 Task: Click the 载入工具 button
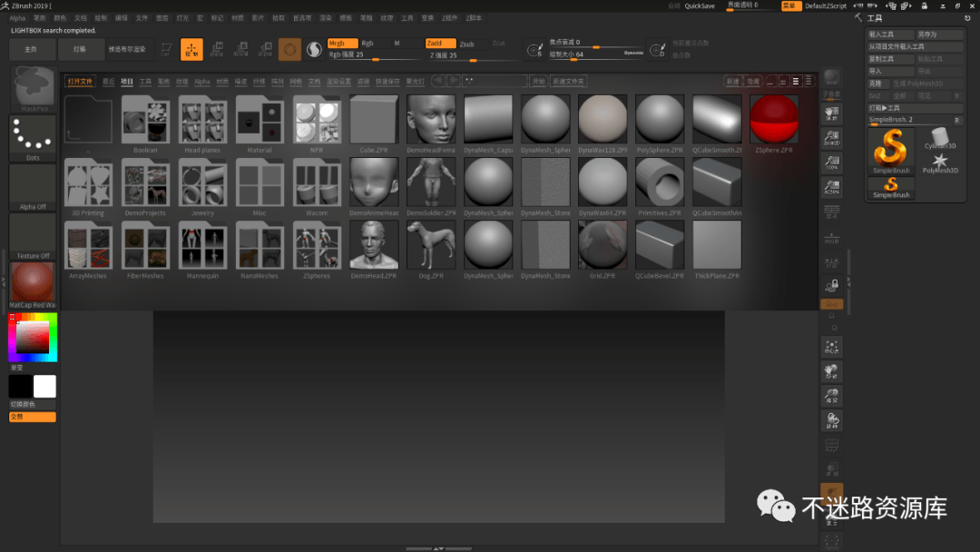tap(890, 34)
